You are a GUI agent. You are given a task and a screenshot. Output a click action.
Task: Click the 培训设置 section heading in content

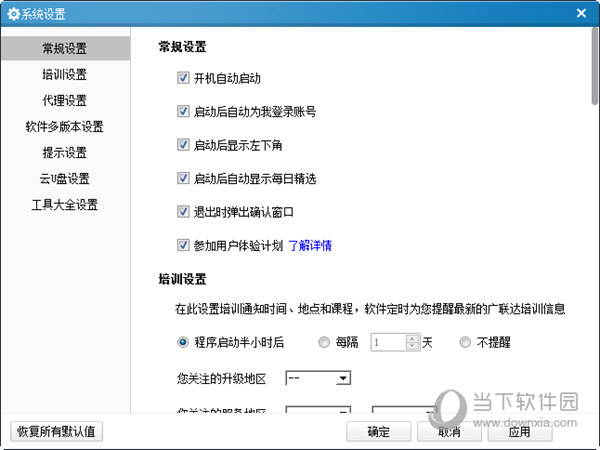point(183,279)
